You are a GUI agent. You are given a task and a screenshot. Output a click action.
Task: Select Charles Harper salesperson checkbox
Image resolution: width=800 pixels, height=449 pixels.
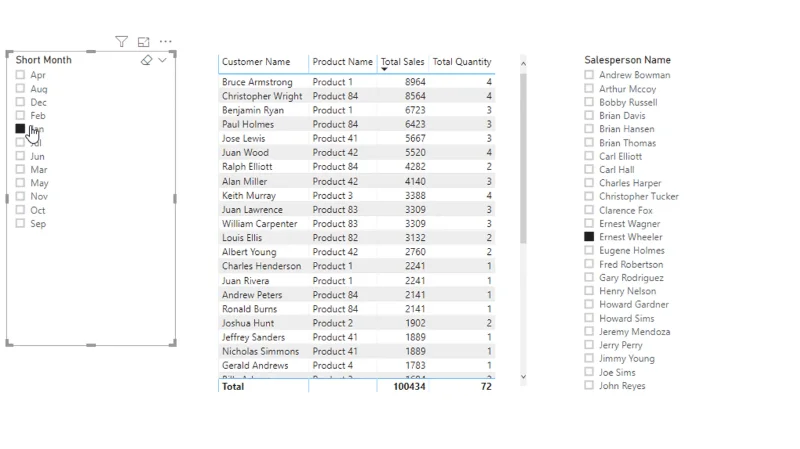click(x=589, y=183)
